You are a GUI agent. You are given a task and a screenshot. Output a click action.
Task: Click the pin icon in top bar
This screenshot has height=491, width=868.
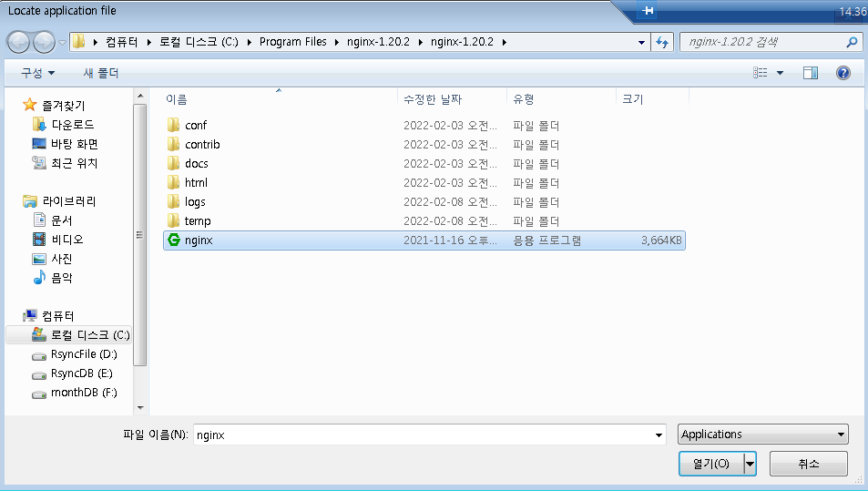pos(648,10)
